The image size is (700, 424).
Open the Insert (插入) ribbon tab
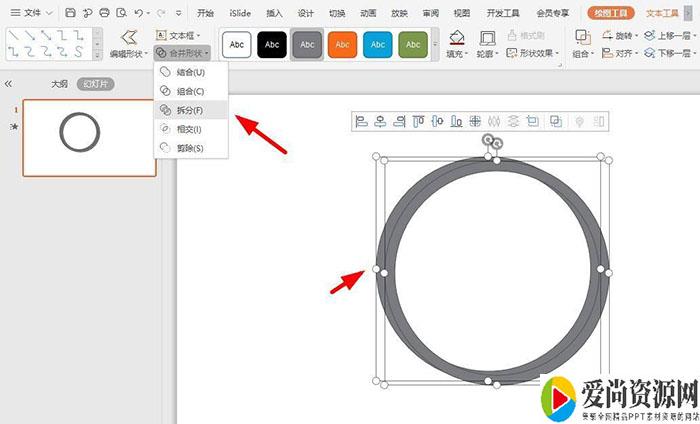coord(274,13)
